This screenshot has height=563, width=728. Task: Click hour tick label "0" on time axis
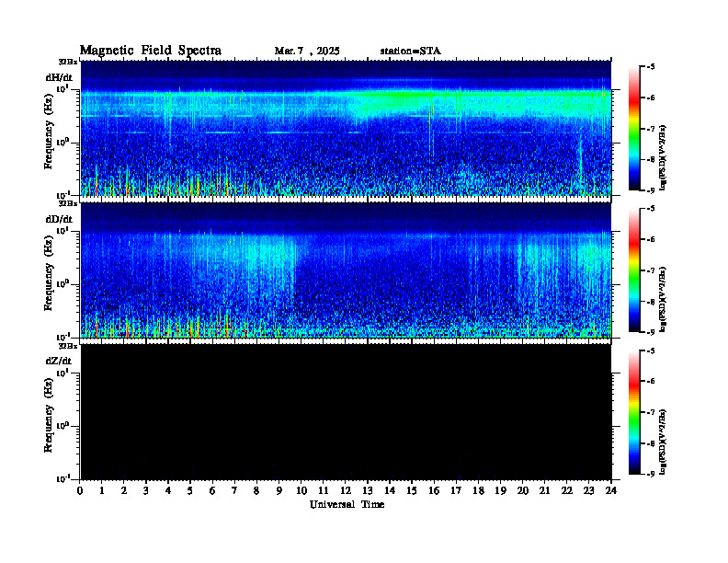click(x=80, y=491)
